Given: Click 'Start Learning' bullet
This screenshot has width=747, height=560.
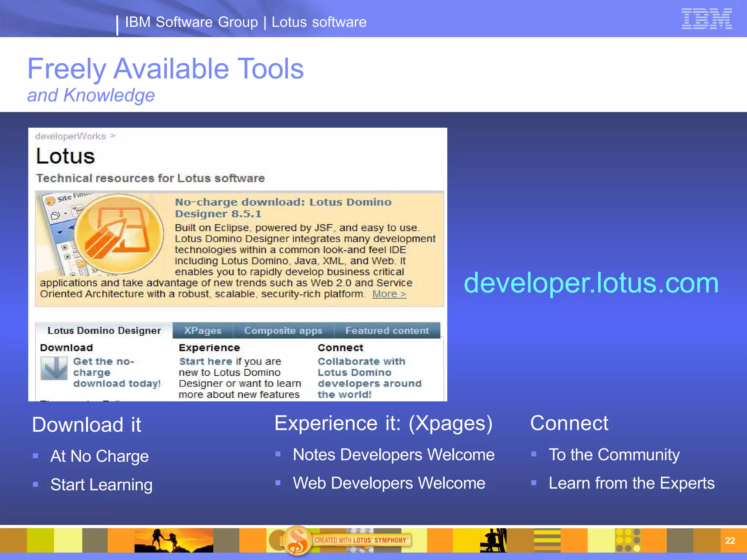Looking at the screenshot, I should click(101, 485).
